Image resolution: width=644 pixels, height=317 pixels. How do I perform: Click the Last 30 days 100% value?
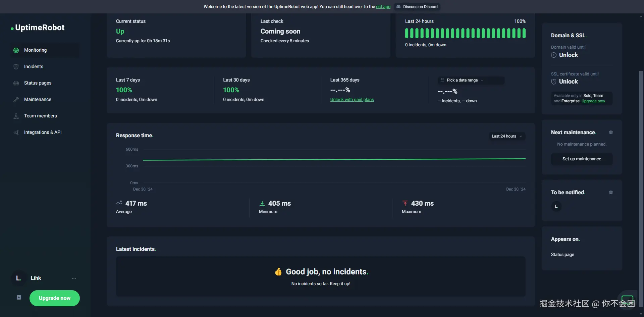pyautogui.click(x=231, y=90)
